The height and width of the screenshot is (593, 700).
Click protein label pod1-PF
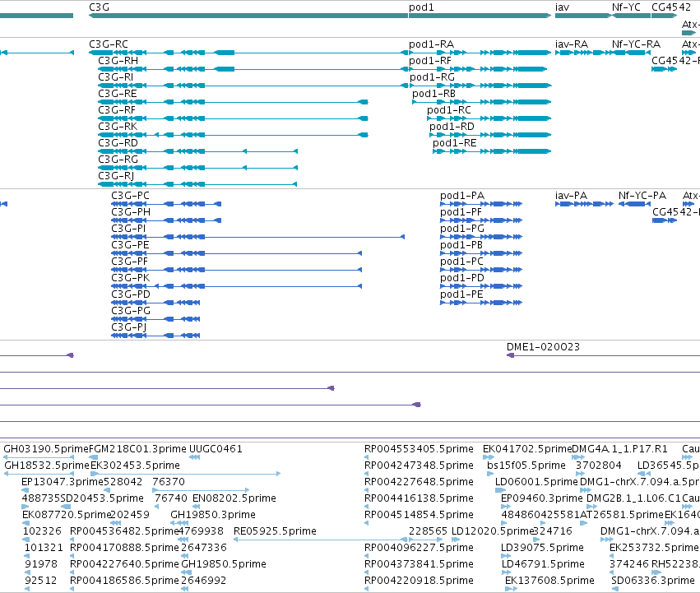tap(461, 212)
